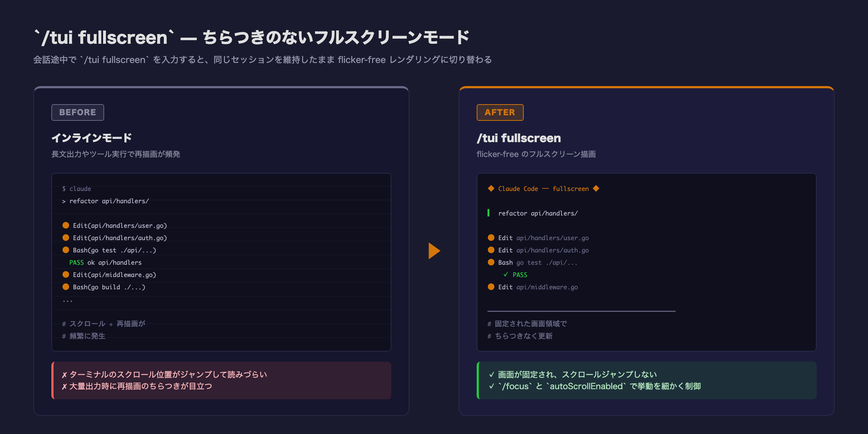Click orange dot beside 'Edit api/handlers/auth.go' in AFTER panel
The width and height of the screenshot is (868, 434).
491,250
